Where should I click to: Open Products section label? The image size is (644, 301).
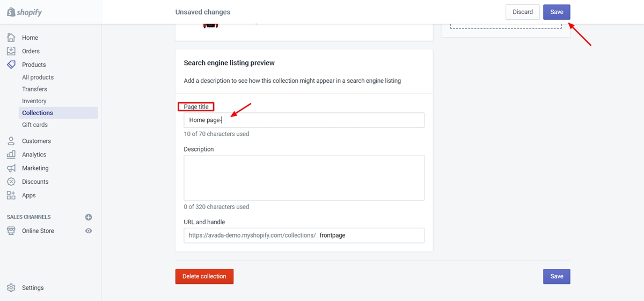[x=34, y=64]
